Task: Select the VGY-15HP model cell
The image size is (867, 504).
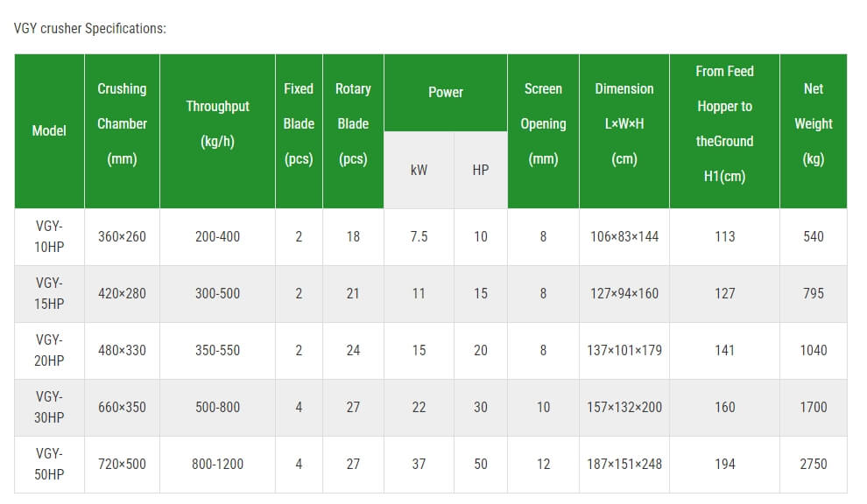Action: coord(49,293)
